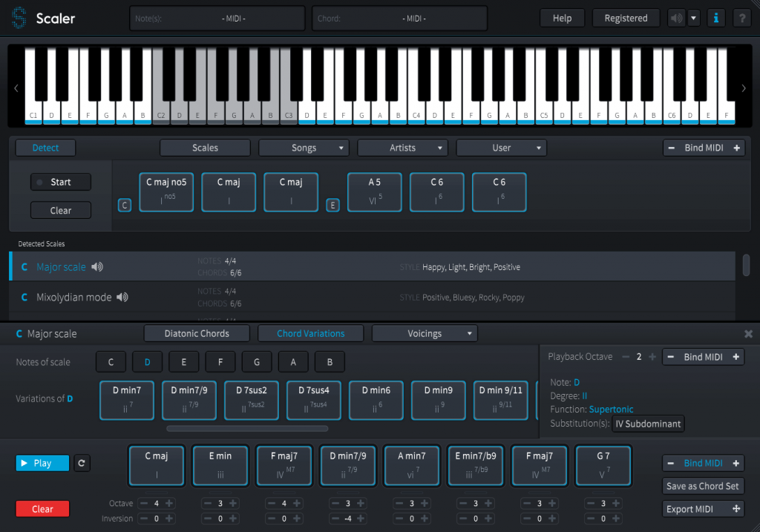Click the red Clear button
This screenshot has height=532, width=760.
coord(42,509)
